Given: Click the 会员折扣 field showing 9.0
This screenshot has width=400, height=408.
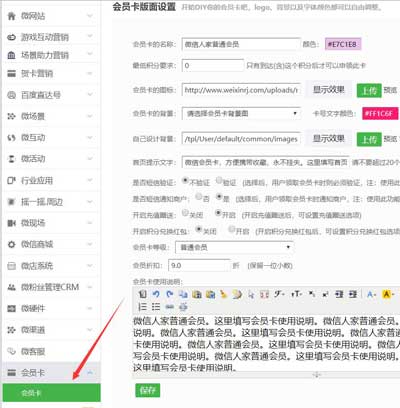Looking at the screenshot, I should tap(199, 266).
